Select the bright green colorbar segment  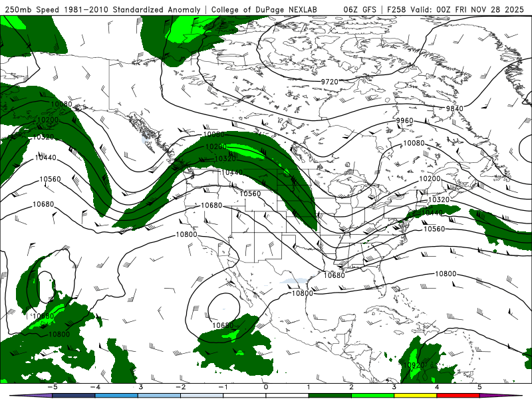coord(373,396)
